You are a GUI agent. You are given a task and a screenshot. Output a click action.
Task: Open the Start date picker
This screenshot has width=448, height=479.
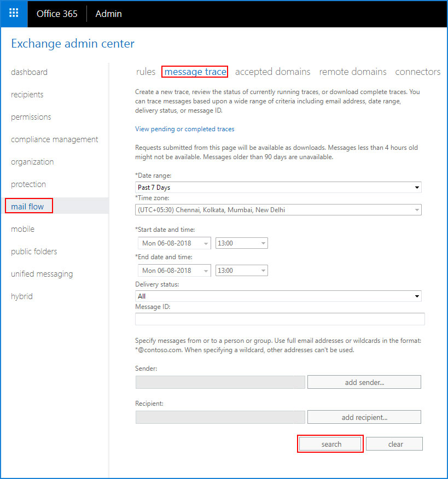(174, 243)
